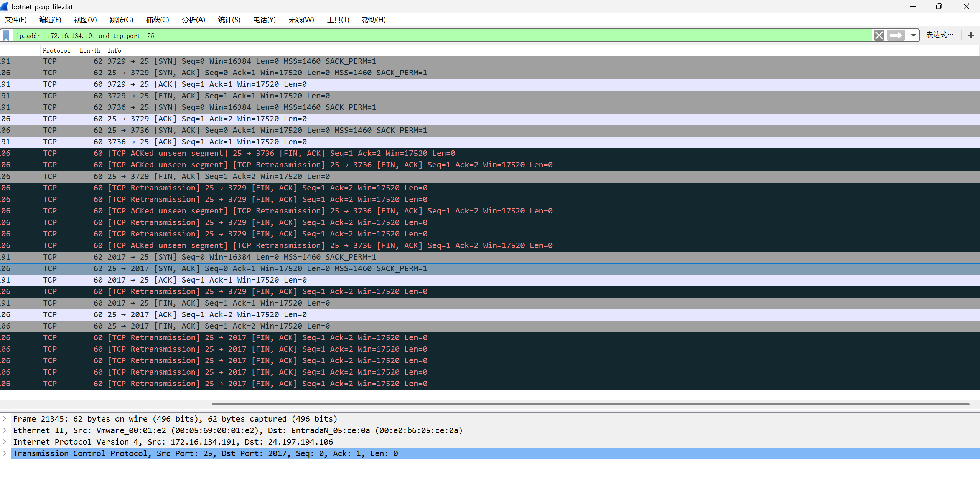Restore down the Wireshark window
Image resolution: width=980 pixels, height=501 pixels.
[939, 7]
